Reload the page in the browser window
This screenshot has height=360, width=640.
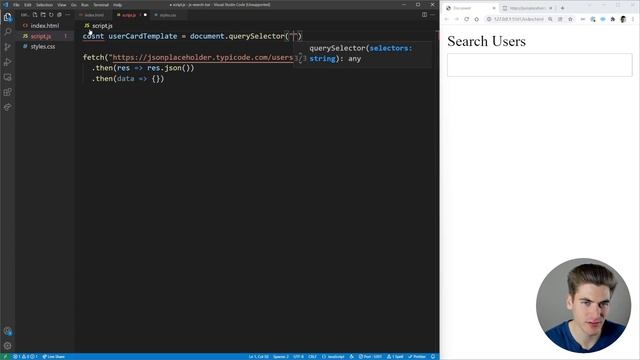pos(467,19)
